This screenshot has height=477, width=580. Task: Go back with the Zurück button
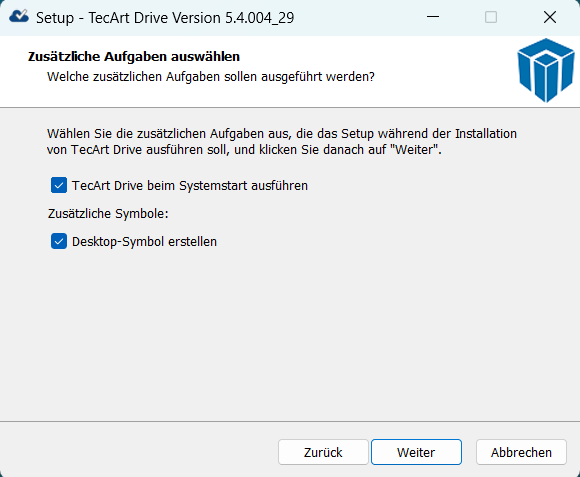pyautogui.click(x=323, y=452)
